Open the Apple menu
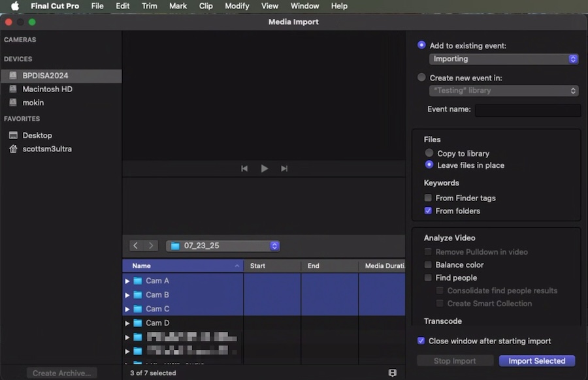Image resolution: width=588 pixels, height=380 pixels. pyautogui.click(x=14, y=6)
